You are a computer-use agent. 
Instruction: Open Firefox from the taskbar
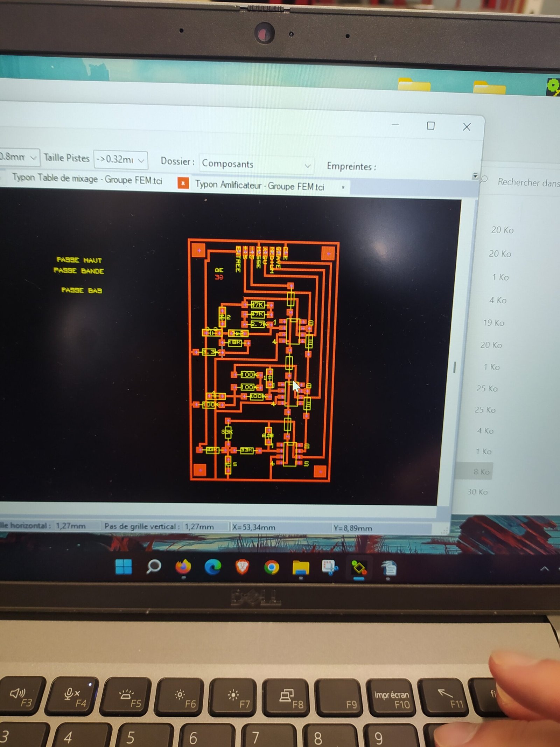coord(183,567)
